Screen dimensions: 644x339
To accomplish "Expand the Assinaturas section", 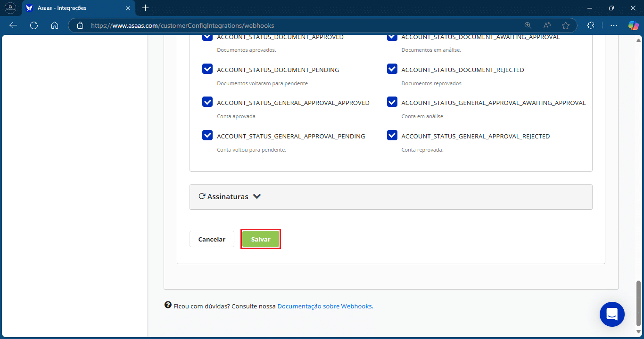I will [x=257, y=196].
